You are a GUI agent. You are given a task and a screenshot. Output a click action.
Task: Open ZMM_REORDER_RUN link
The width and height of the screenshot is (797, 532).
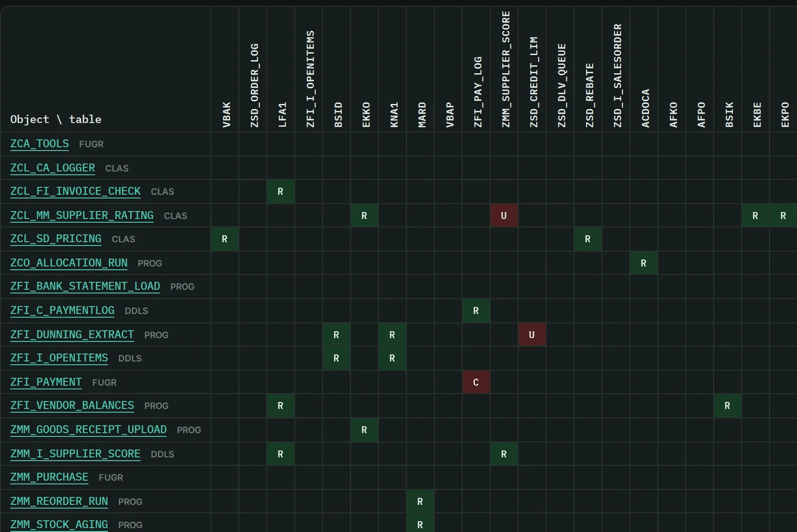[59, 502]
